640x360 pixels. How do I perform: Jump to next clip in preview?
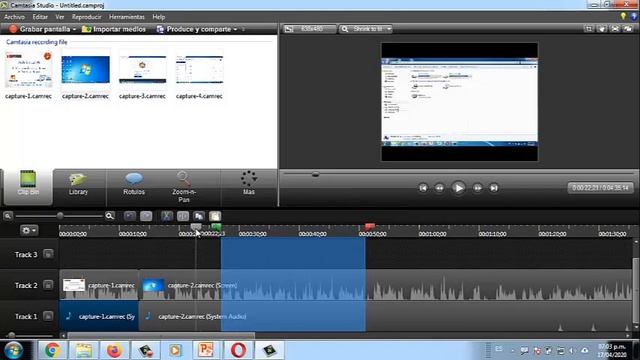pyautogui.click(x=494, y=188)
